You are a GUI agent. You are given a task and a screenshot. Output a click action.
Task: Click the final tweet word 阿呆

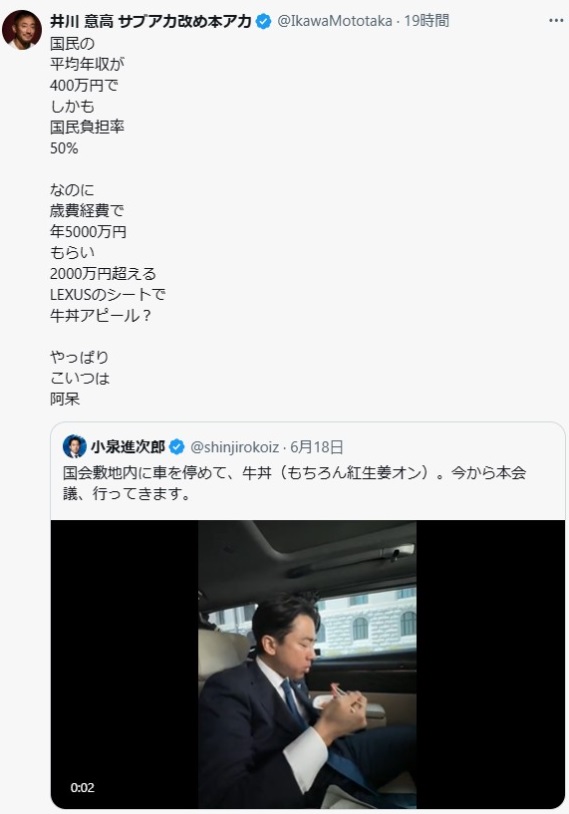(65, 399)
